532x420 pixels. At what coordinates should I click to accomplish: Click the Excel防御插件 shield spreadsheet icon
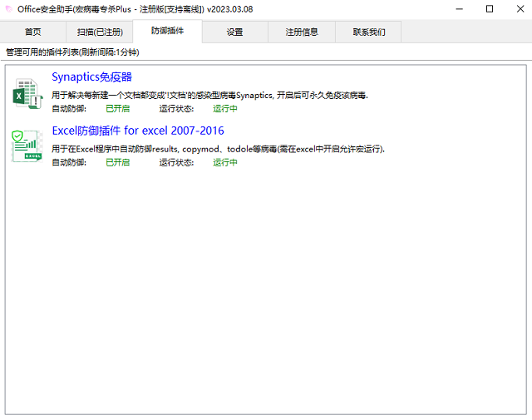click(x=27, y=146)
